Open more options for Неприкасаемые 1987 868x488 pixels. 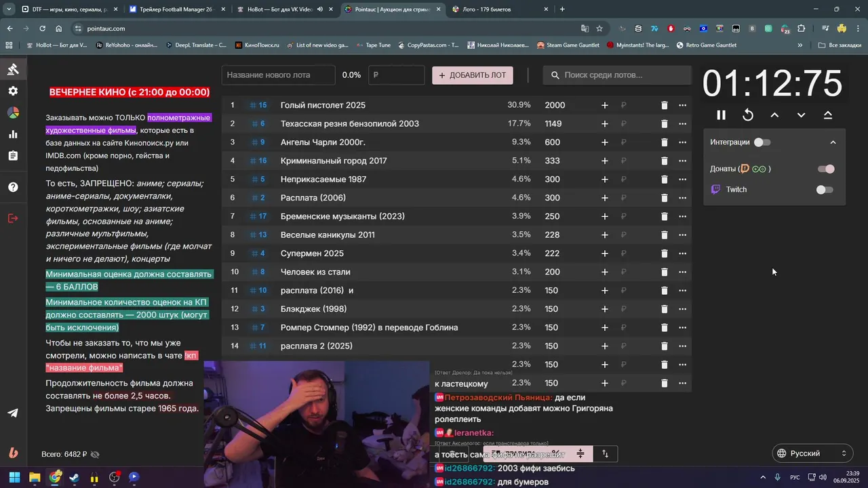tap(682, 180)
